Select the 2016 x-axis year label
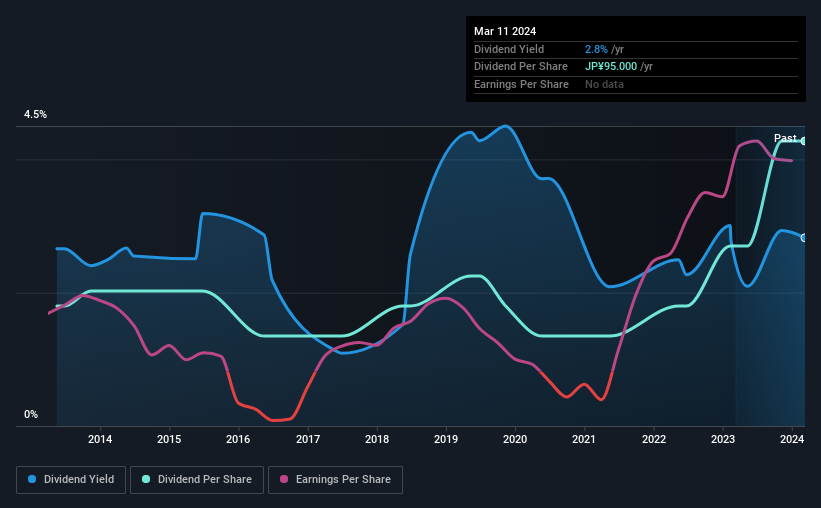The height and width of the screenshot is (508, 821). coord(238,439)
